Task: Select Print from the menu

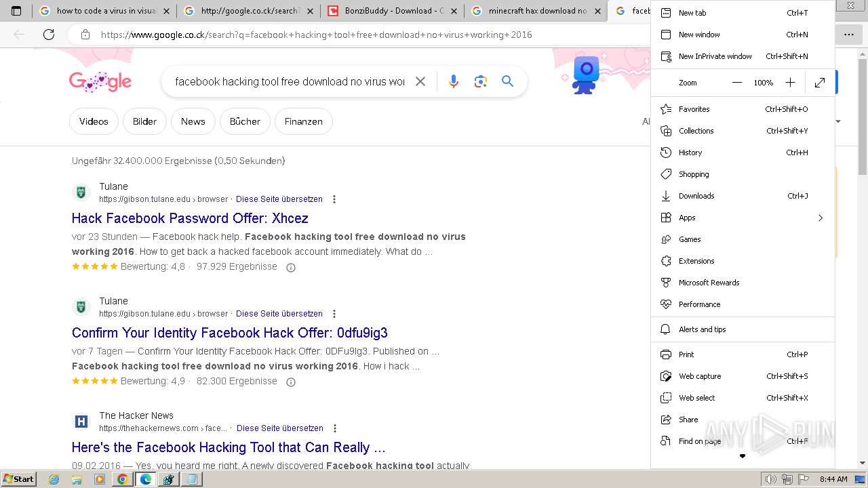Action: tap(743, 354)
